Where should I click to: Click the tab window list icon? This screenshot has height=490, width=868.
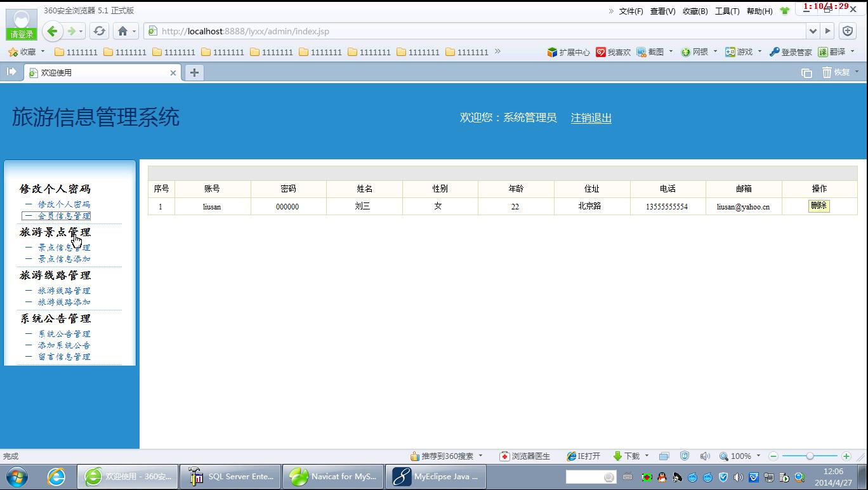point(806,73)
